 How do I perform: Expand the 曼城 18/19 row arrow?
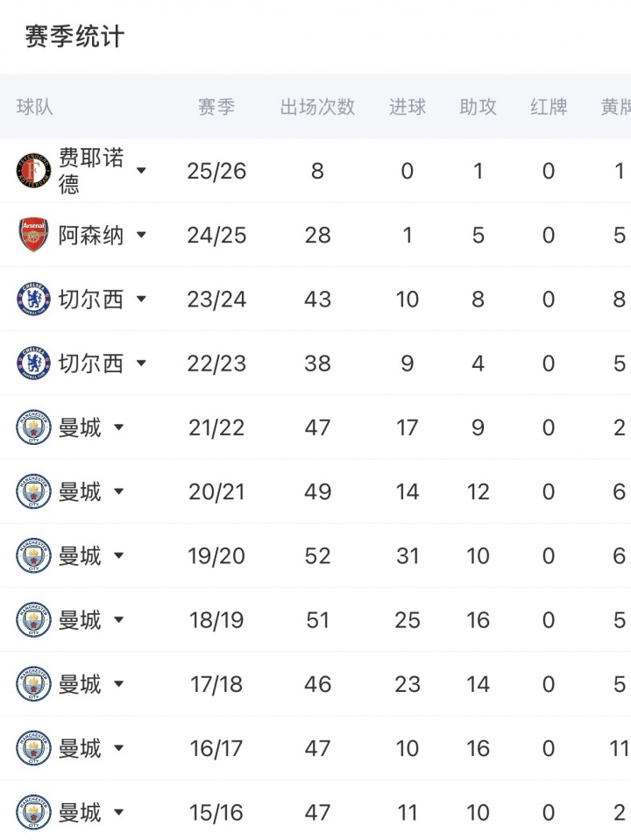(119, 620)
